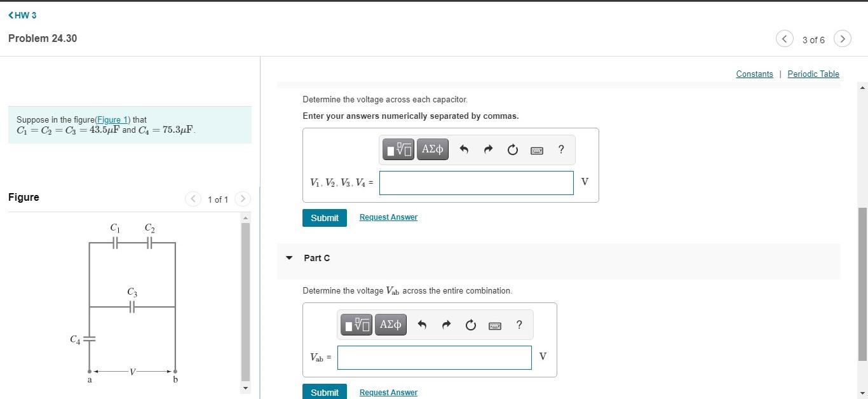The width and height of the screenshot is (868, 399).
Task: Go to the next figure page
Action: click(x=243, y=199)
